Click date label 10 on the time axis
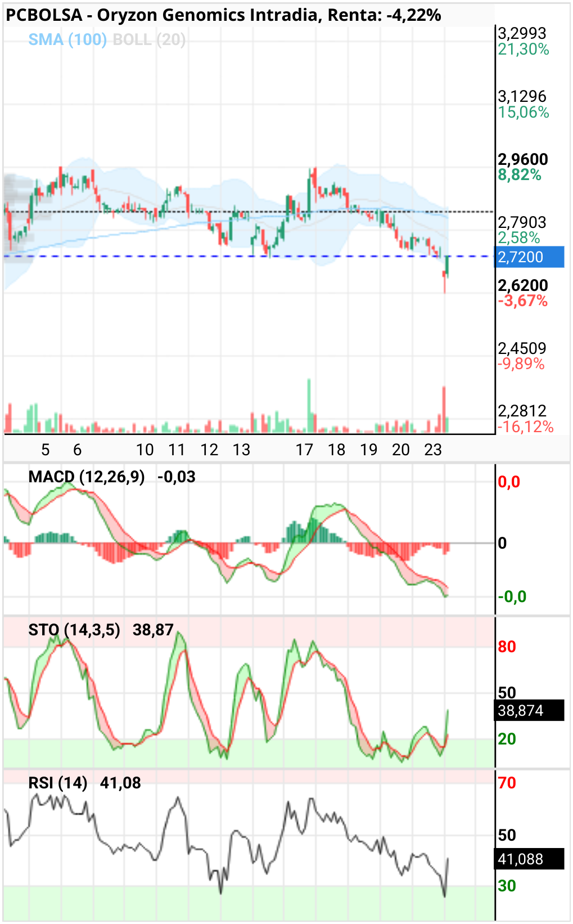 [145, 450]
